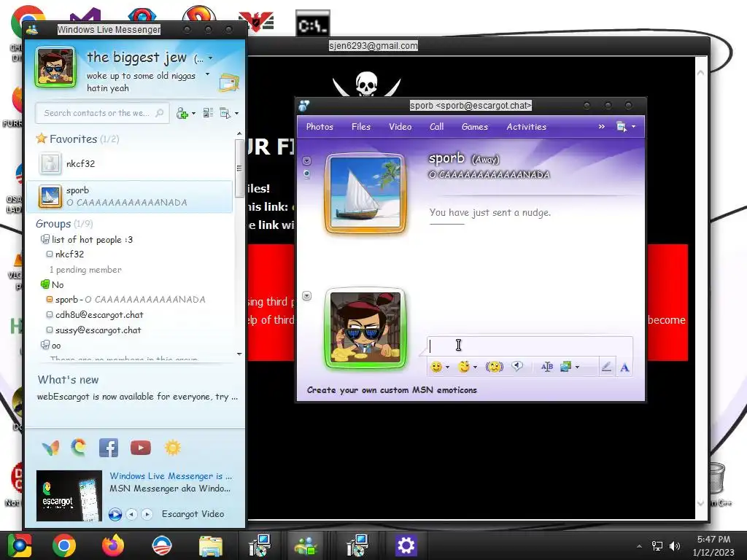Play the Escargot Video
This screenshot has height=560, width=747.
(115, 514)
